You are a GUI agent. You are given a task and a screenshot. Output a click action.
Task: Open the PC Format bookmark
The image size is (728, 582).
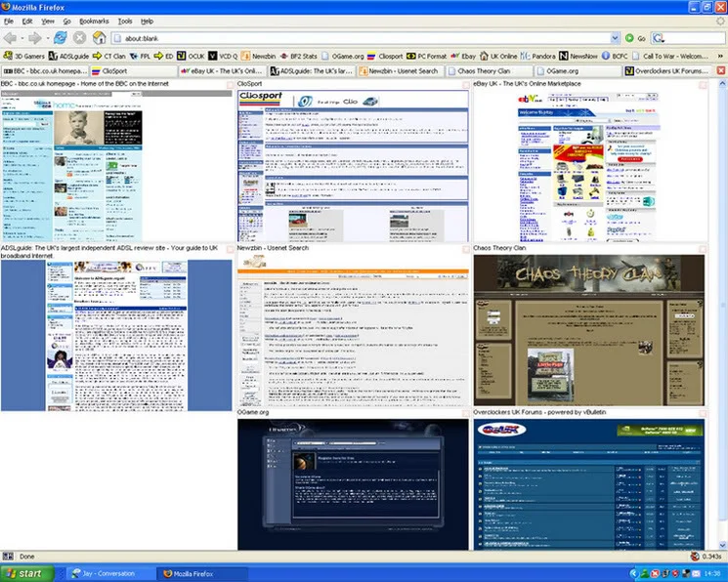click(x=426, y=56)
